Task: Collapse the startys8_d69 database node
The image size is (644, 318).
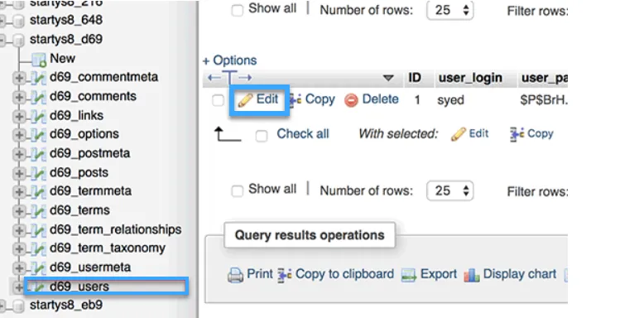Action: click(x=2, y=41)
